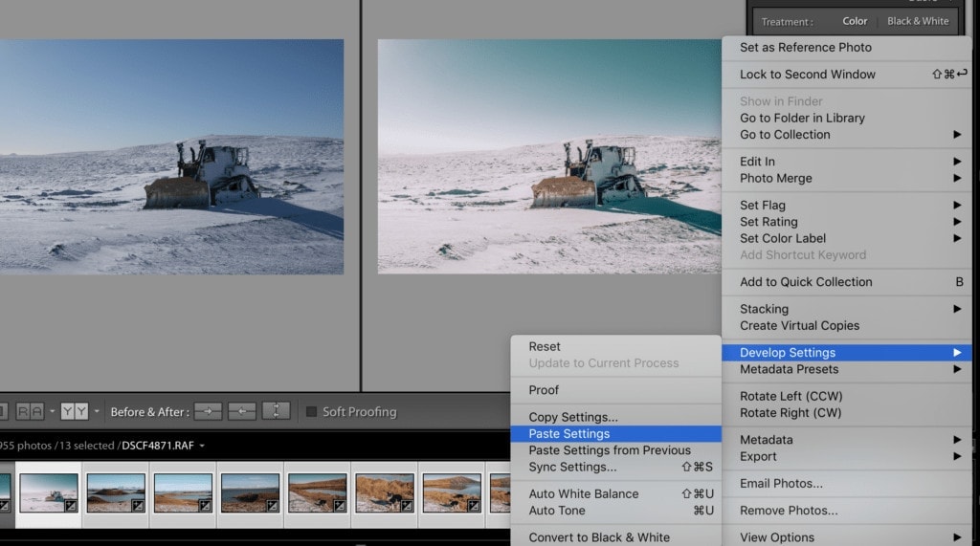Viewport: 980px width, 546px height.
Task: Select the Y|Y before/after view icon
Action: [x=74, y=411]
